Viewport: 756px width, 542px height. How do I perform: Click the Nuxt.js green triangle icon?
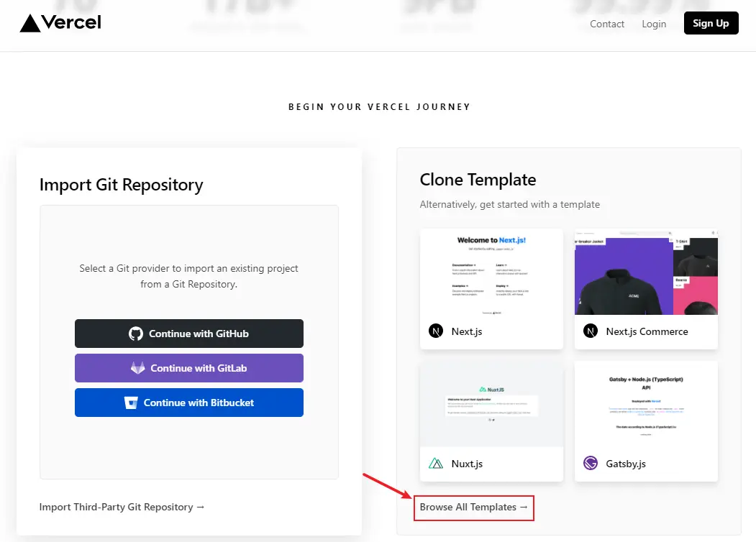pyautogui.click(x=436, y=464)
